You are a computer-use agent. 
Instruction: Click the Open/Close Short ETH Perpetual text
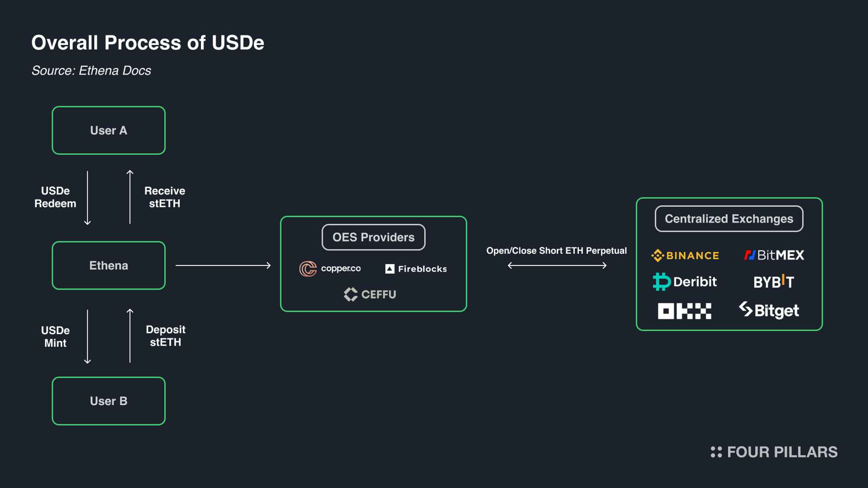click(x=556, y=251)
